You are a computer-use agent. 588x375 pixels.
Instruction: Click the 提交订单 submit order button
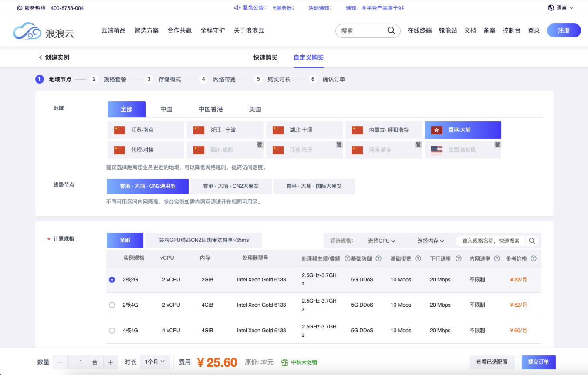pos(539,362)
